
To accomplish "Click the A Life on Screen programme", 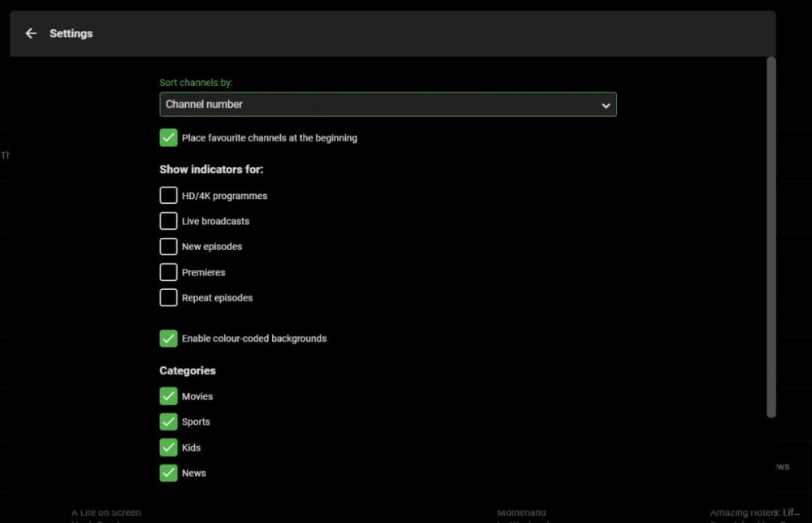I will (106, 512).
